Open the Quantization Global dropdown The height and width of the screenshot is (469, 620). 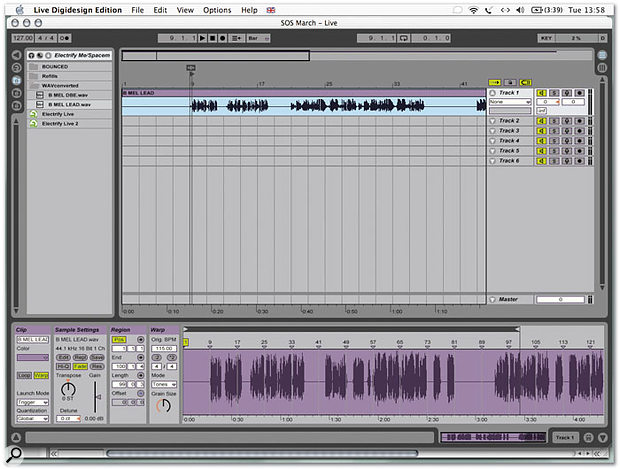(x=32, y=418)
